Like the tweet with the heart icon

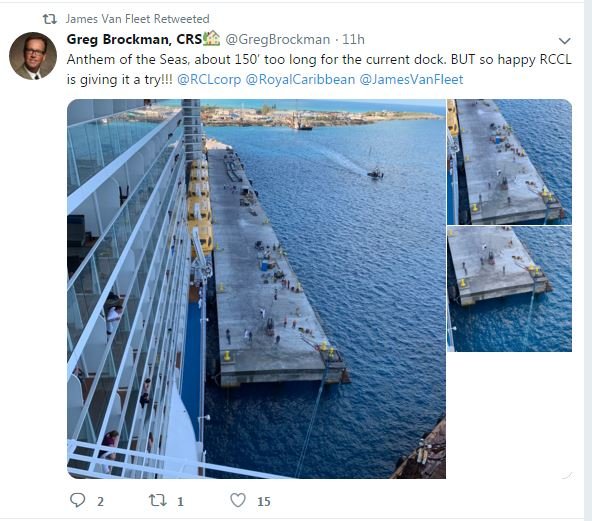tap(238, 500)
